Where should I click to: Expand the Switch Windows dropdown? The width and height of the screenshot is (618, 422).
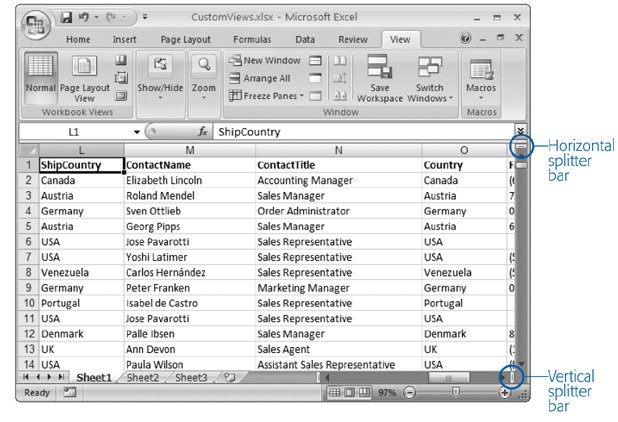[x=430, y=78]
